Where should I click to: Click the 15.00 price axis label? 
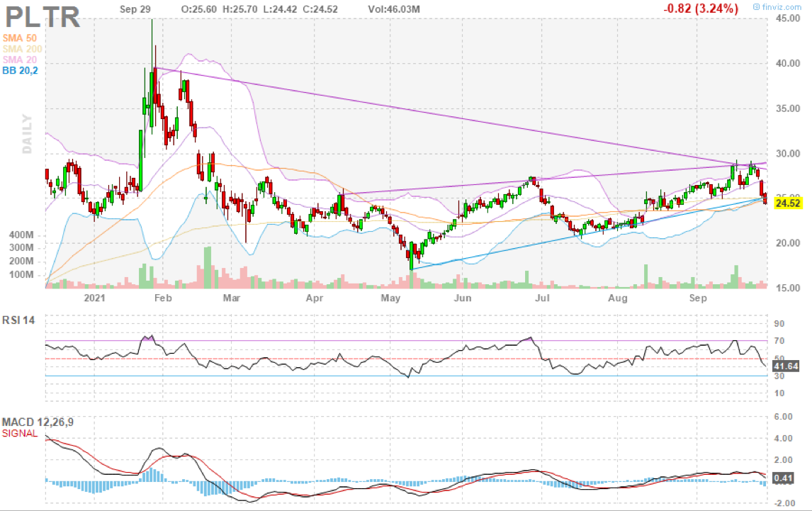(x=787, y=288)
